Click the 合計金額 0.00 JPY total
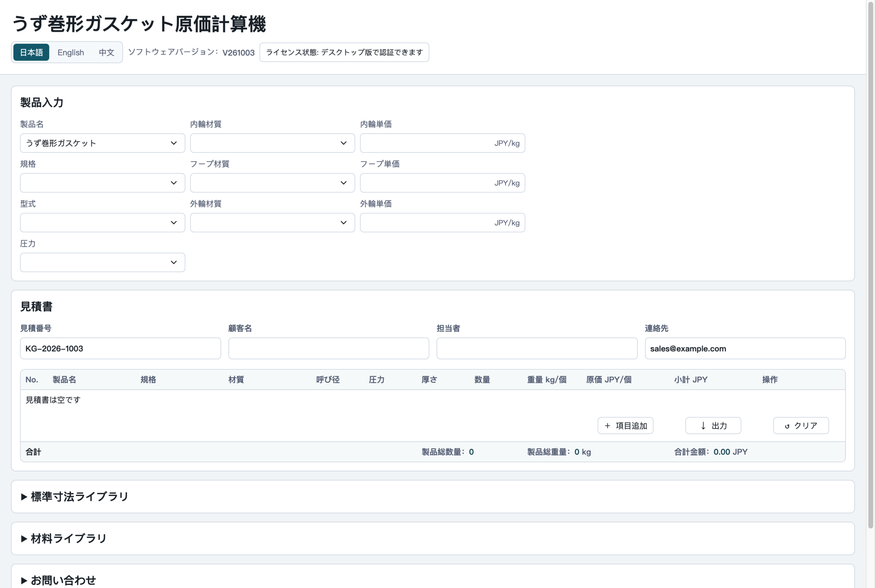Screen dimensions: 875x588 [x=711, y=452]
